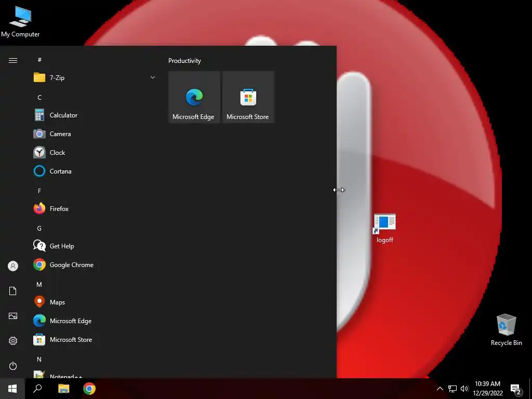This screenshot has height=399, width=532.
Task: Open the notification center
Action: tap(516, 389)
